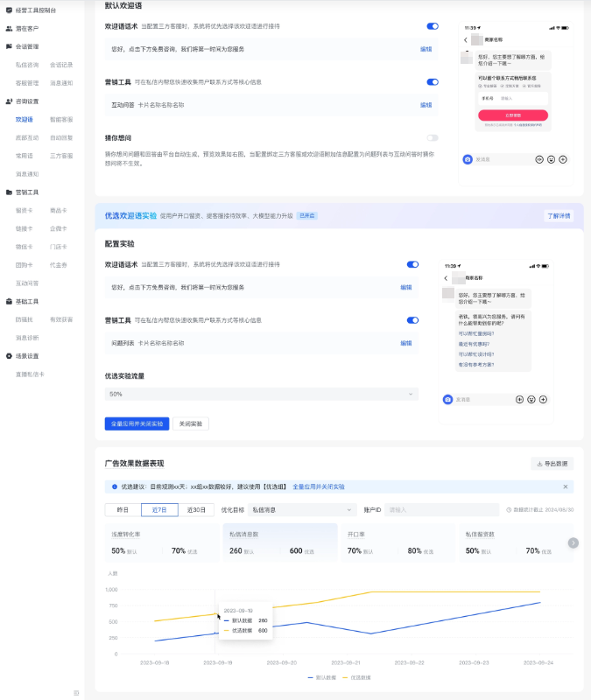Open 自动回复 in sidebar
This screenshot has height=700, width=591.
61,138
